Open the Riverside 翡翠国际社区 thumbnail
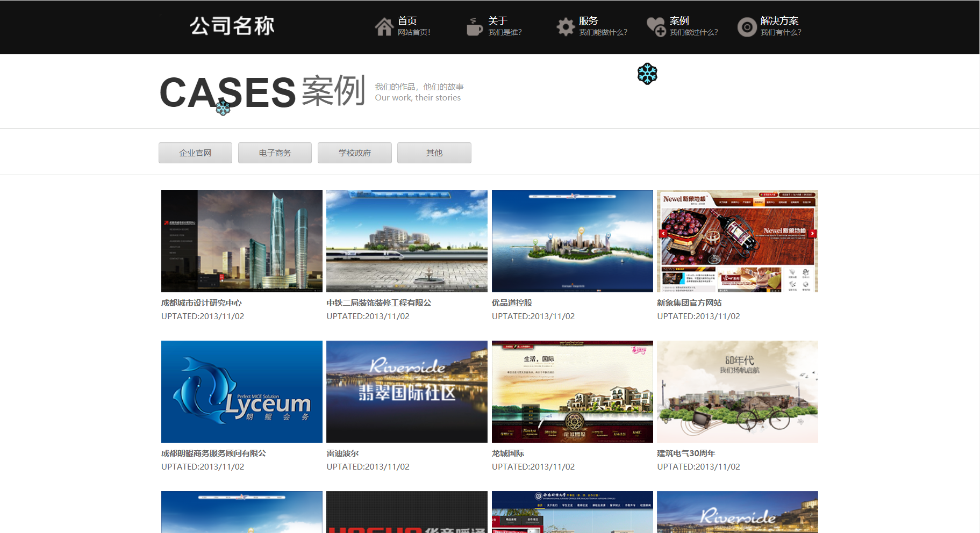 407,392
